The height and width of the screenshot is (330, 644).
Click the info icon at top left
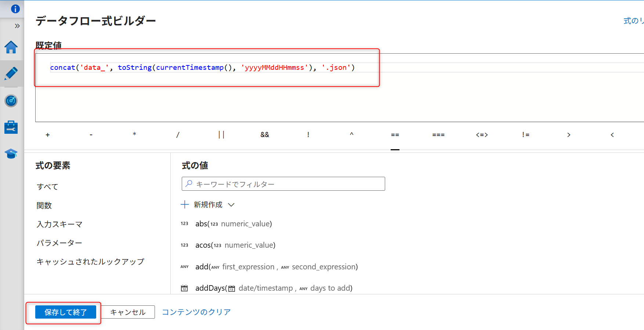pos(15,9)
